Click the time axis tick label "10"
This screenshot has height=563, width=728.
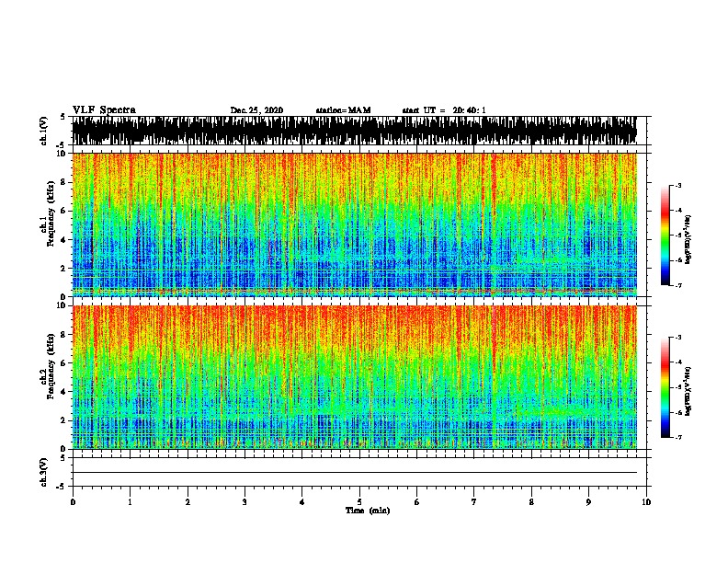646,502
